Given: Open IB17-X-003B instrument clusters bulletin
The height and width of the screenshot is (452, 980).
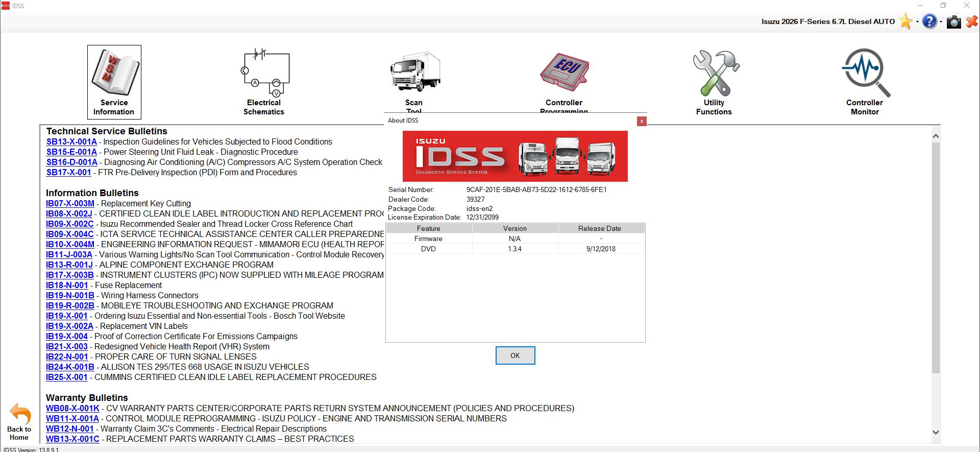Looking at the screenshot, I should point(70,275).
